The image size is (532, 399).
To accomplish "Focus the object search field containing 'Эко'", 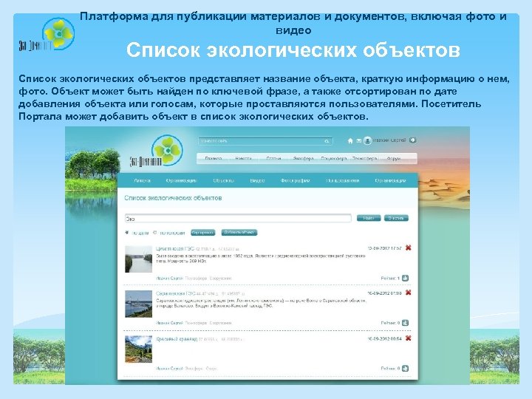I will (x=238, y=218).
